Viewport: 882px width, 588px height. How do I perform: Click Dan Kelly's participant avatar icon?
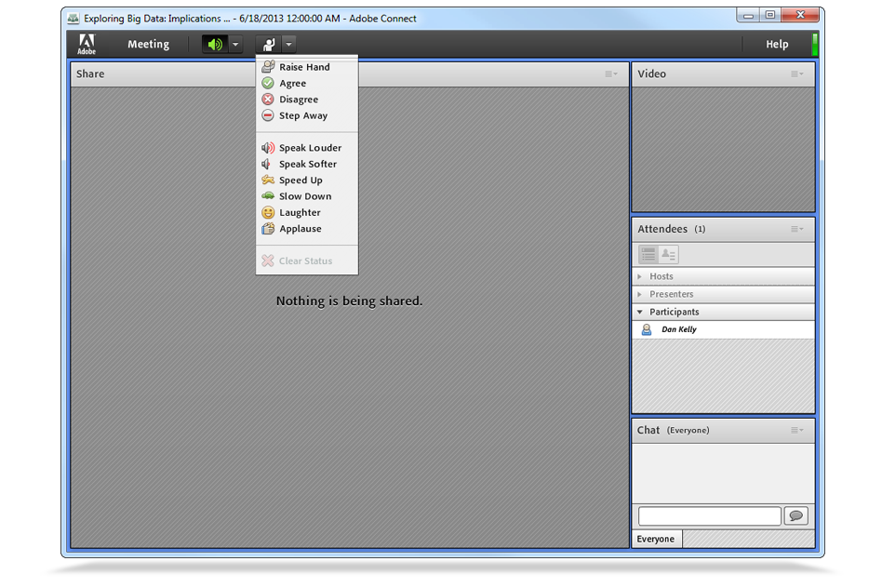[x=647, y=329]
